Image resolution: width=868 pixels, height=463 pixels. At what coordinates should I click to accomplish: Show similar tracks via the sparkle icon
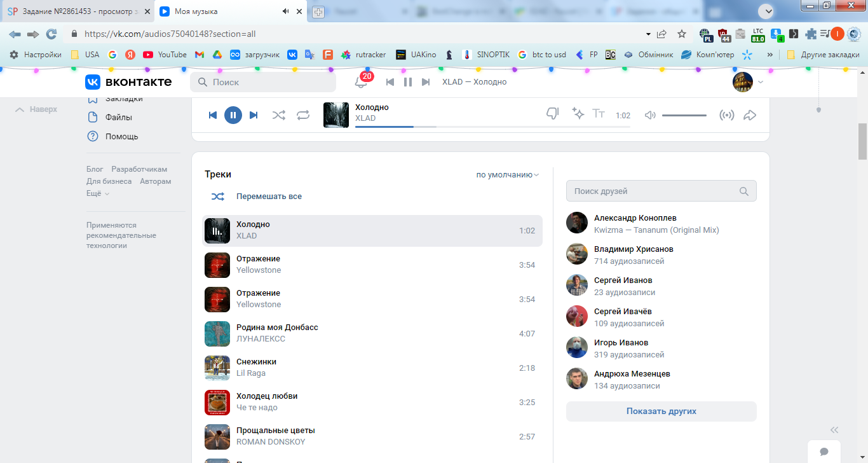[x=578, y=113]
